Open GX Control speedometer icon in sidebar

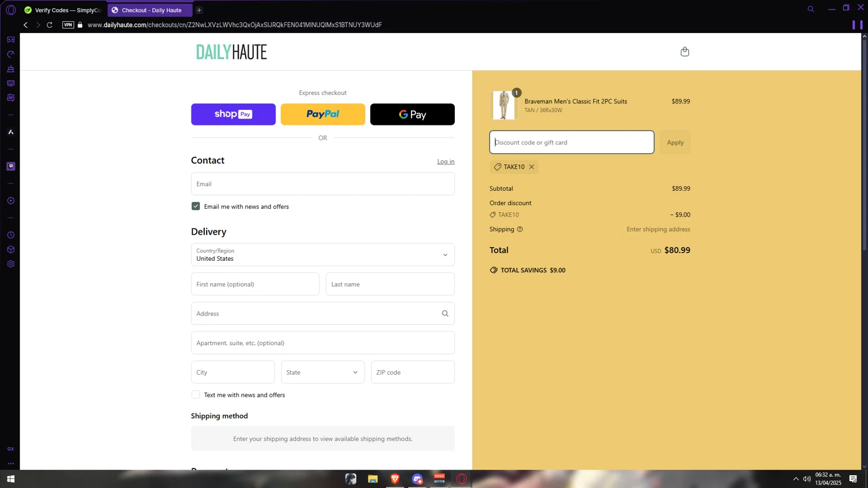[10, 54]
